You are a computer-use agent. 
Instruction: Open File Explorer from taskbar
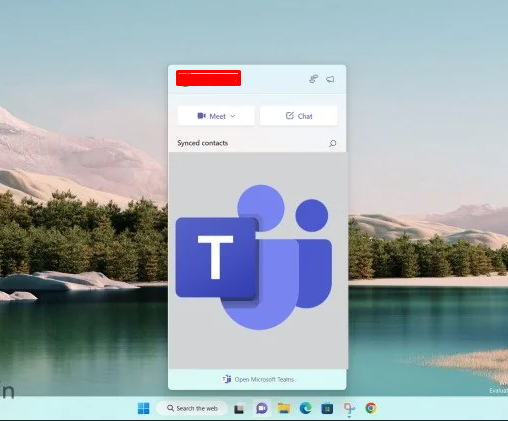click(284, 408)
